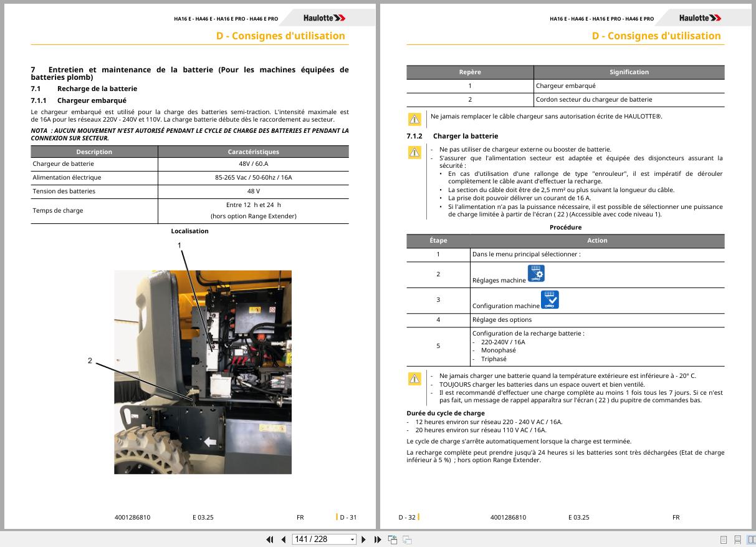Click the right page 'D - Consignes d'utilisation' title
Screen dimensions: 756x547
coord(656,36)
